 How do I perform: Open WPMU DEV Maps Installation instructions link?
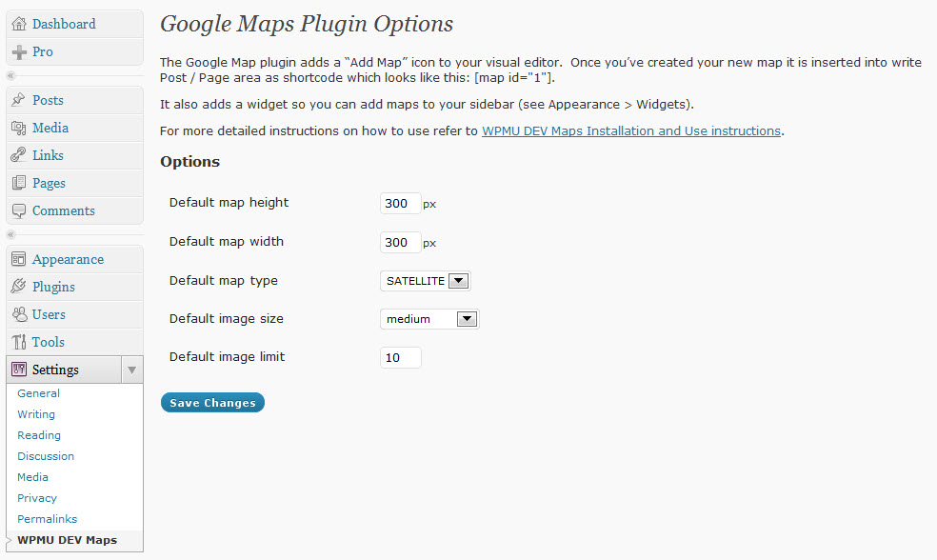pyautogui.click(x=630, y=131)
